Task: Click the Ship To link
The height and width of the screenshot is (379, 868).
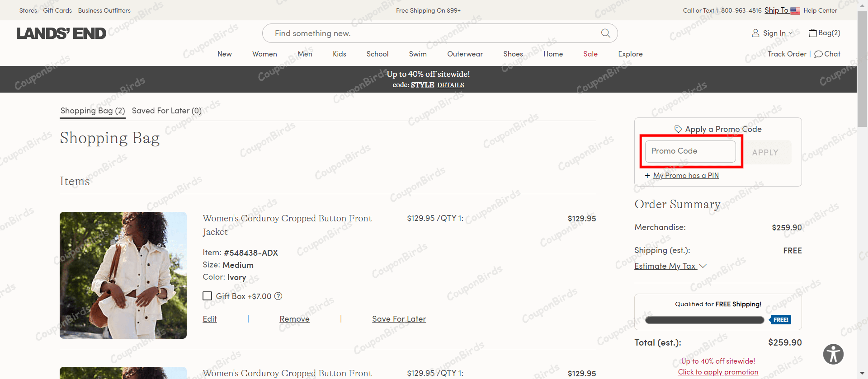Action: point(776,10)
